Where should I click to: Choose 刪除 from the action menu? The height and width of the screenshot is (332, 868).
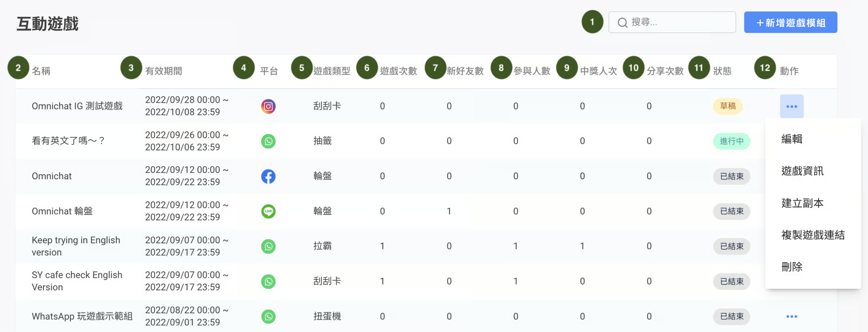[x=792, y=267]
